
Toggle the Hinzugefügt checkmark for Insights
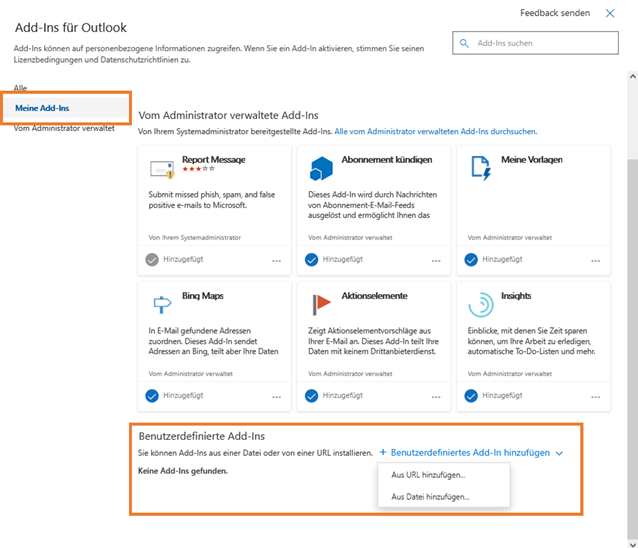471,396
